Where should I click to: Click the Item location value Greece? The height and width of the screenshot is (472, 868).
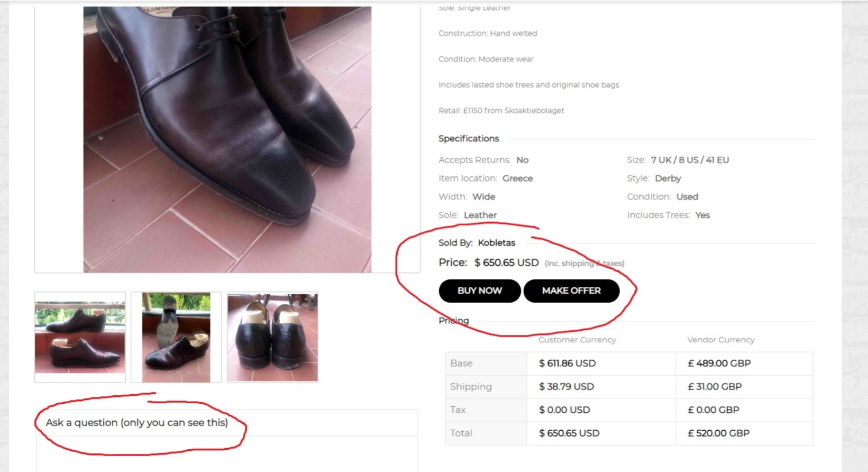(517, 178)
